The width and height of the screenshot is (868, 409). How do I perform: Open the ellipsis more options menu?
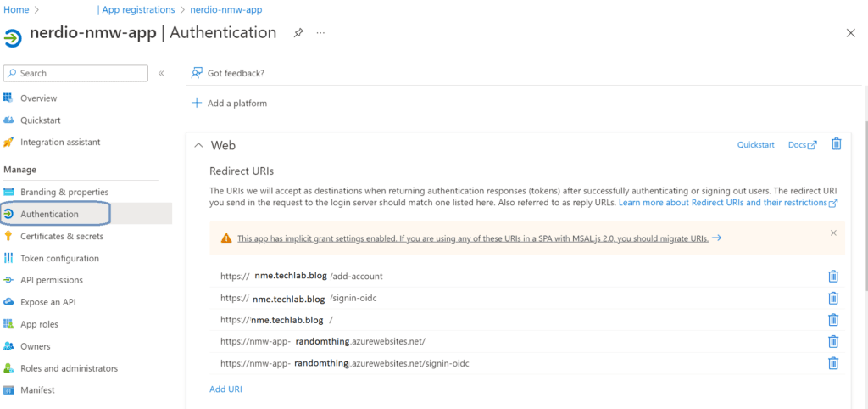click(x=320, y=33)
